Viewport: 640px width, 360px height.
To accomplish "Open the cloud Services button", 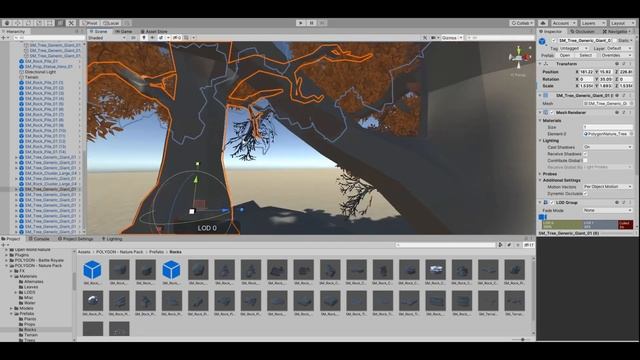I will (543, 23).
